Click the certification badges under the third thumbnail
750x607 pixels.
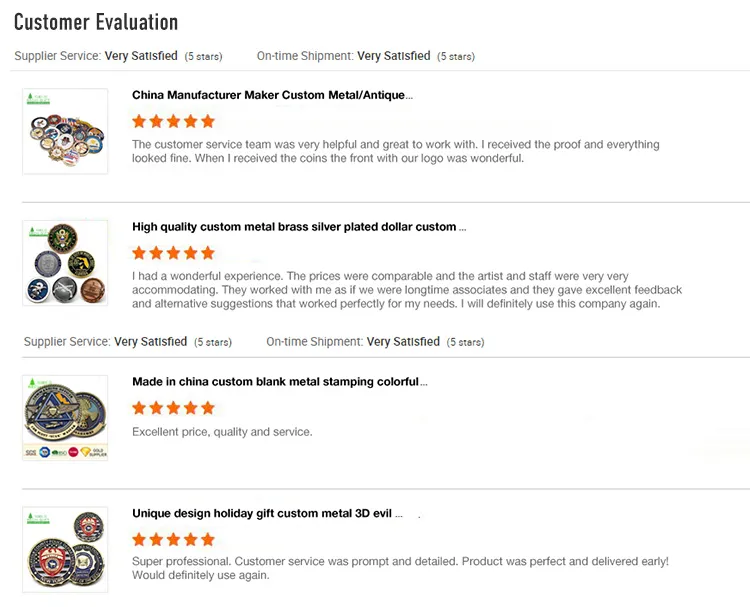[x=65, y=452]
